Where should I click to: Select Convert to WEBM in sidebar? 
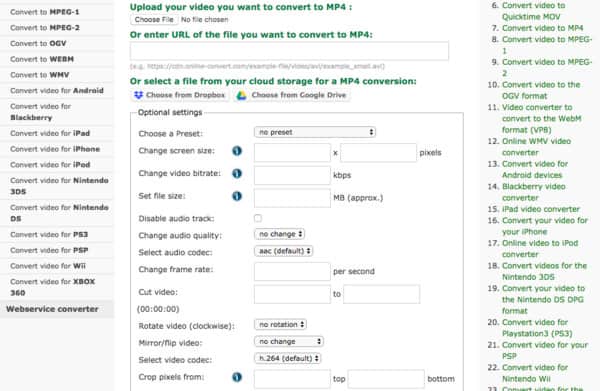(42, 59)
